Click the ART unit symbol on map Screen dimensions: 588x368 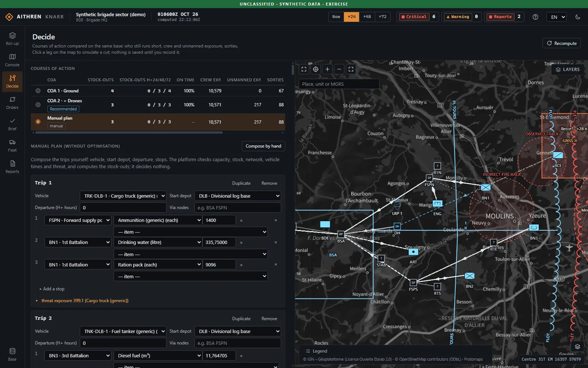coord(413,252)
